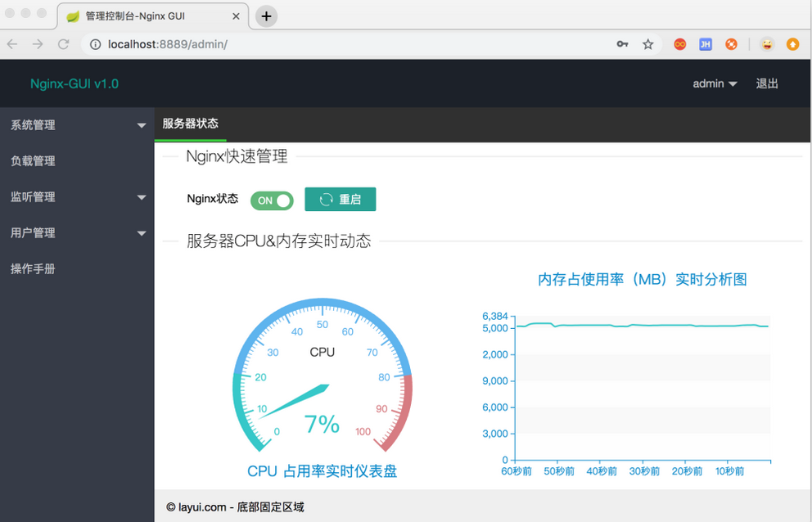Click the red infinity extension icon
Viewport: 812px width, 522px height.
(680, 44)
